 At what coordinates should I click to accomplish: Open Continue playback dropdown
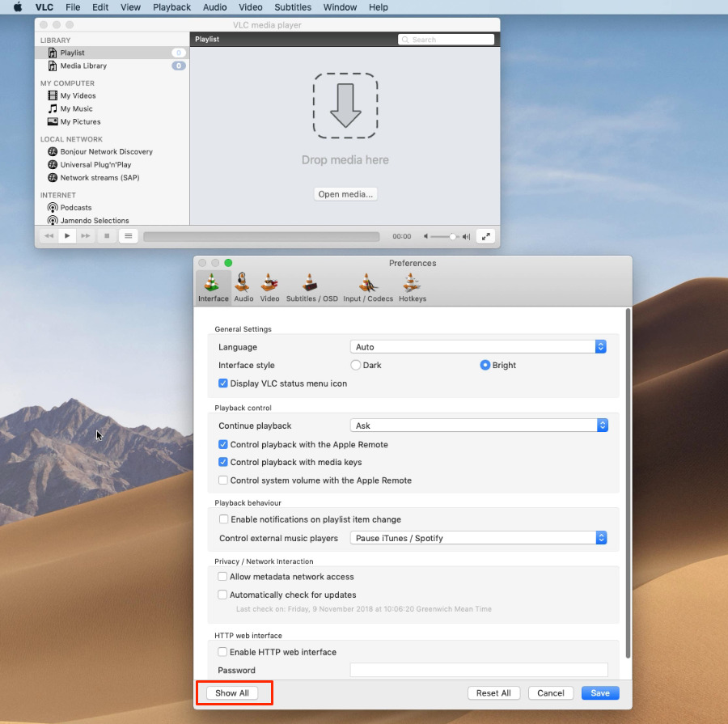[x=479, y=426]
